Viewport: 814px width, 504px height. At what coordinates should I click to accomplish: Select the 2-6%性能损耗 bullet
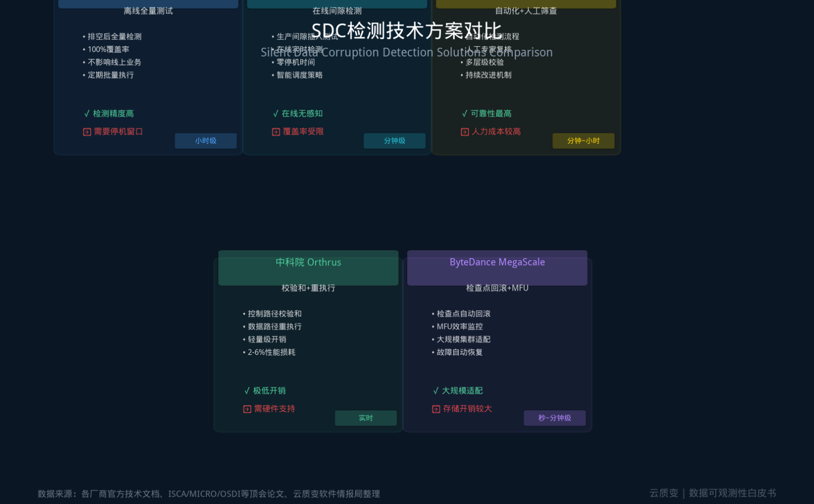point(269,353)
